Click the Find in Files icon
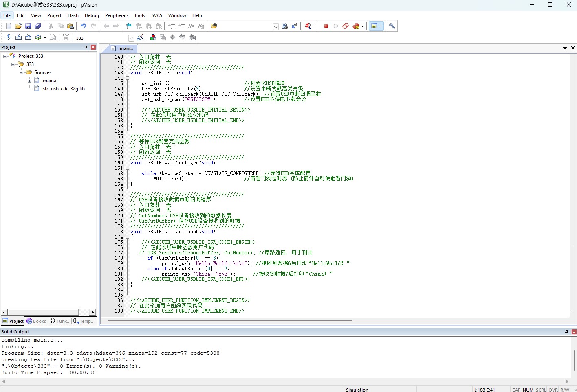 coord(285,26)
